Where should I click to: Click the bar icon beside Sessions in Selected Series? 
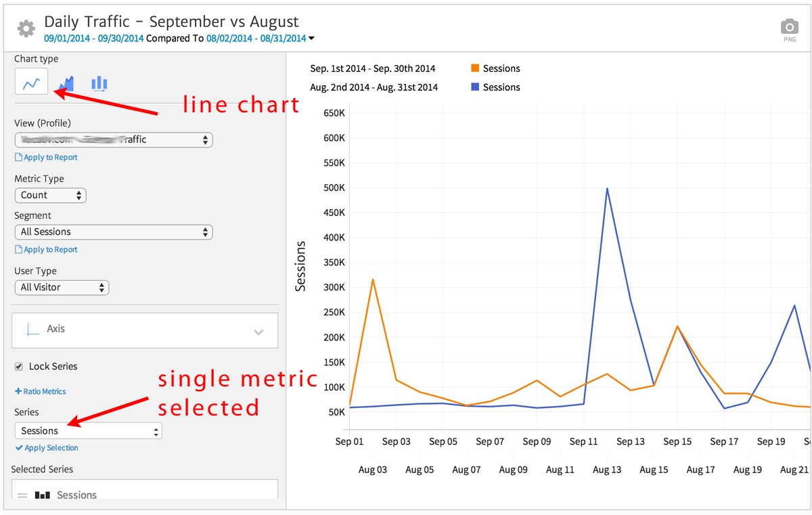(44, 493)
